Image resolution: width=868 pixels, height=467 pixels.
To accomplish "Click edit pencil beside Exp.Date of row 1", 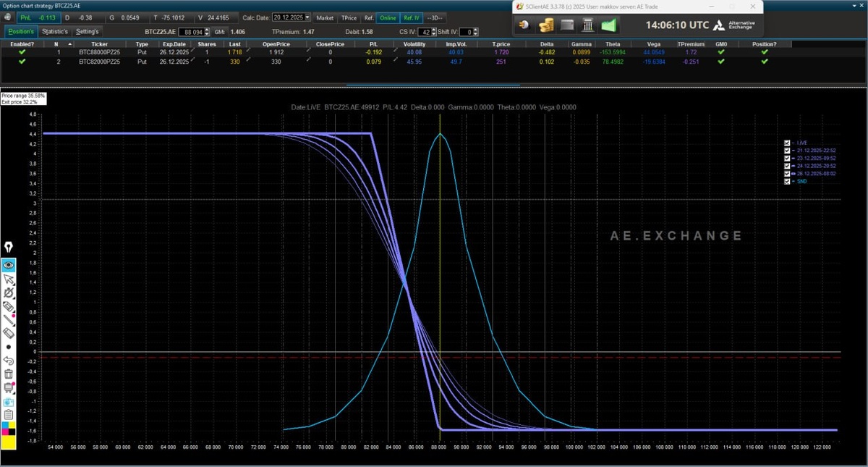I will 192,51.
